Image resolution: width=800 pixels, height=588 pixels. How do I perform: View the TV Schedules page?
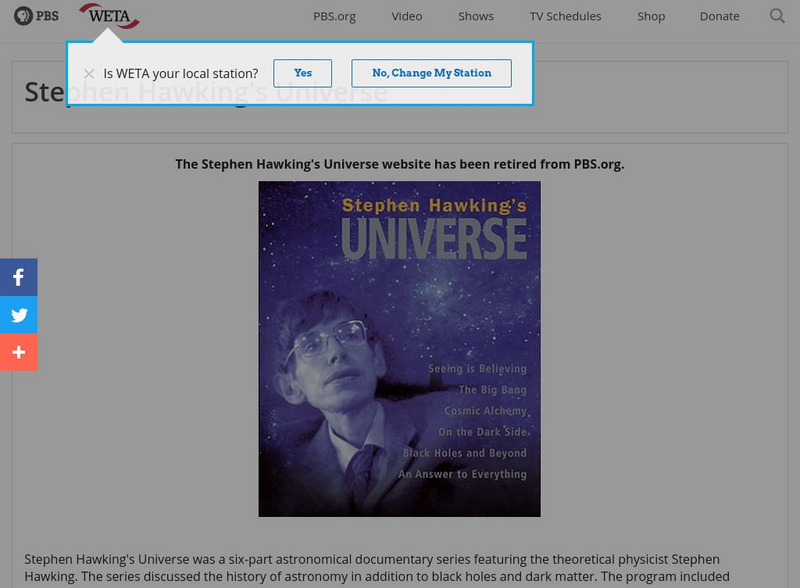(565, 16)
